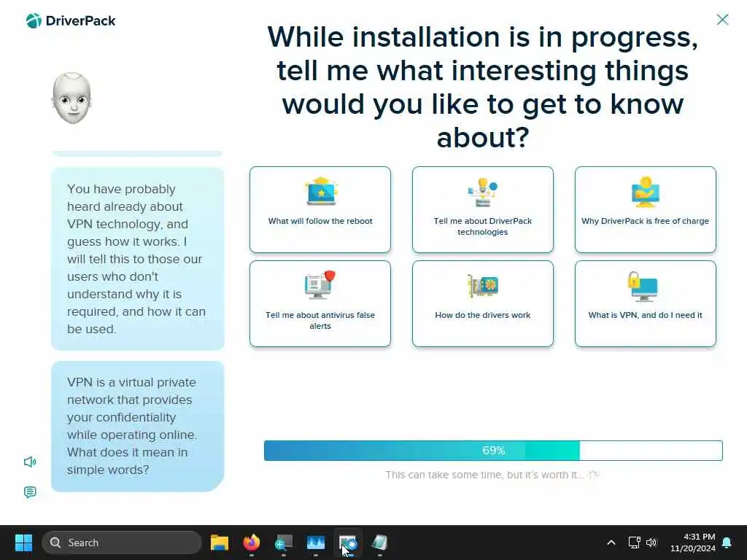This screenshot has height=560, width=747.
Task: Click the taskbar Search box
Action: [122, 542]
